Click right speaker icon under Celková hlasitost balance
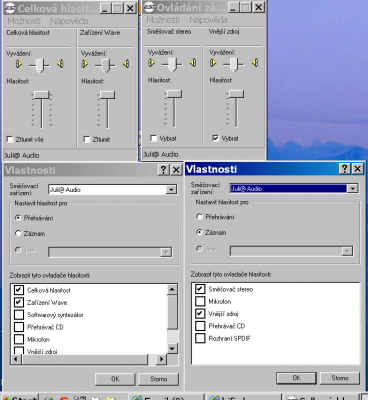 coord(60,64)
